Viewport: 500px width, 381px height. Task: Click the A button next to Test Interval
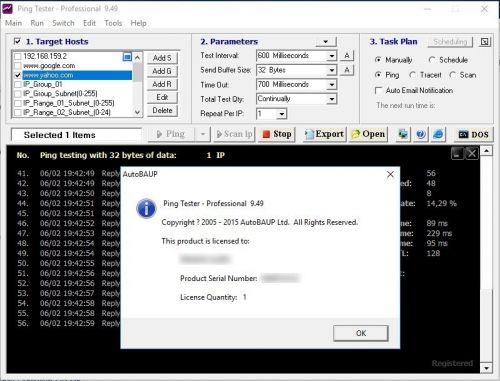(x=347, y=56)
